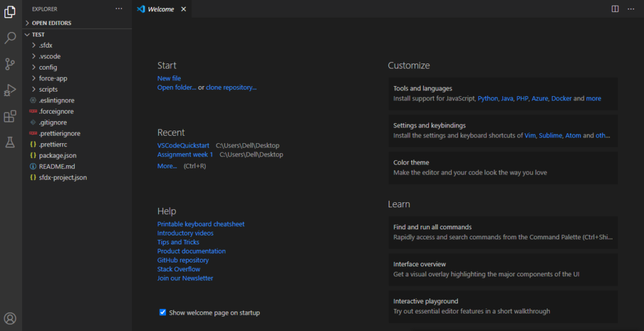Close the Welcome tab
Image resolution: width=644 pixels, height=331 pixels.
coord(184,9)
